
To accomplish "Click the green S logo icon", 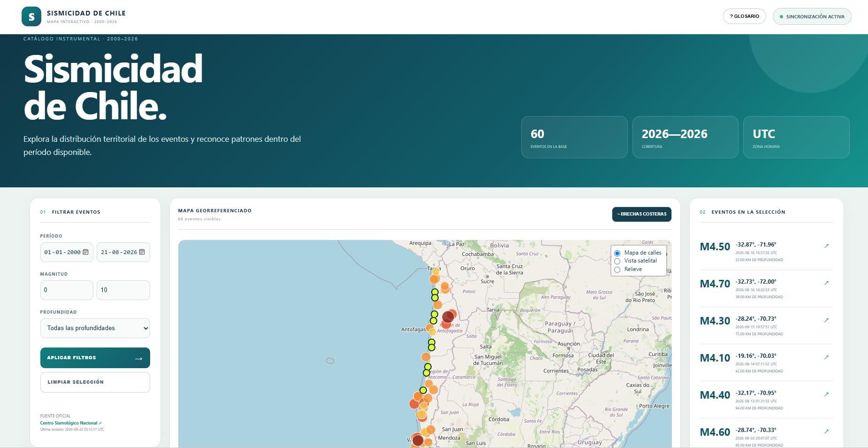I will pyautogui.click(x=31, y=16).
